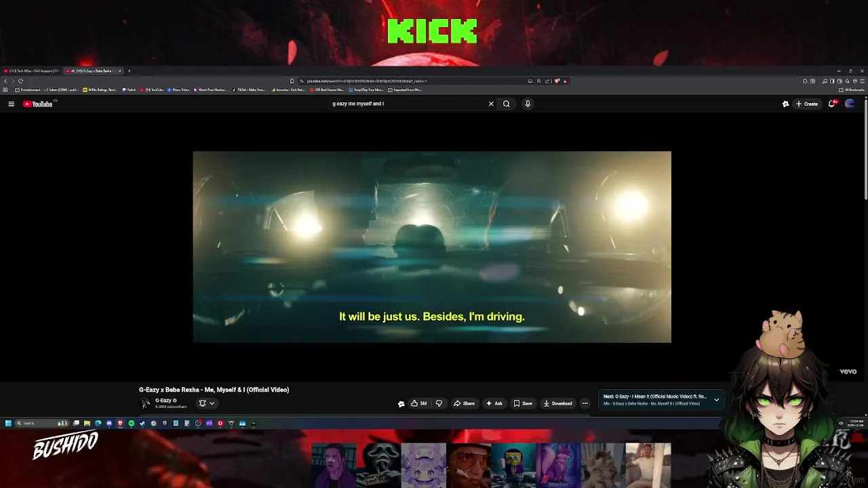Share the Me, Myself & I video

pyautogui.click(x=465, y=403)
